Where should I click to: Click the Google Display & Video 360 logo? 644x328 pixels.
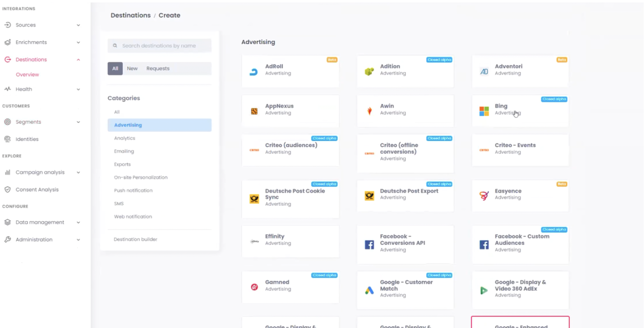pyautogui.click(x=484, y=290)
